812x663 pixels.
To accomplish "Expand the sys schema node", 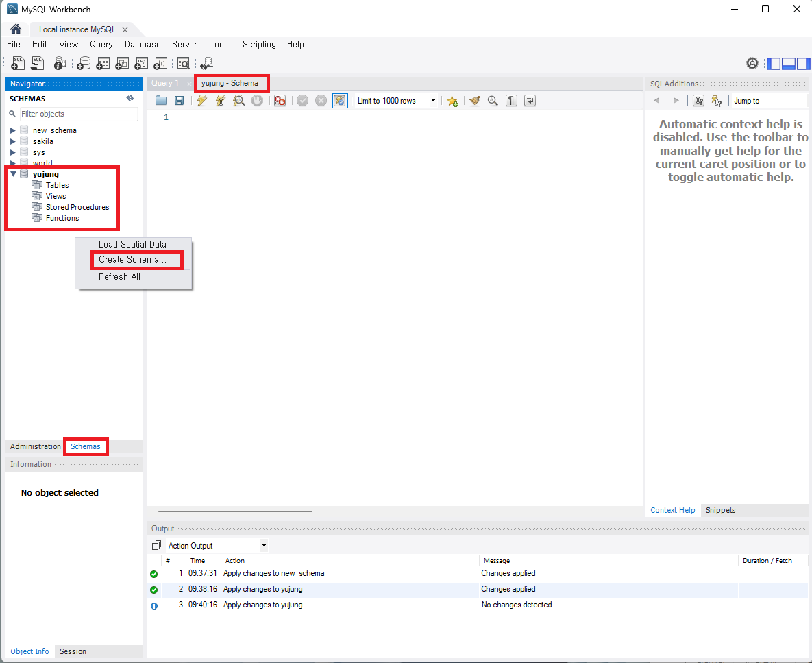I will 13,152.
